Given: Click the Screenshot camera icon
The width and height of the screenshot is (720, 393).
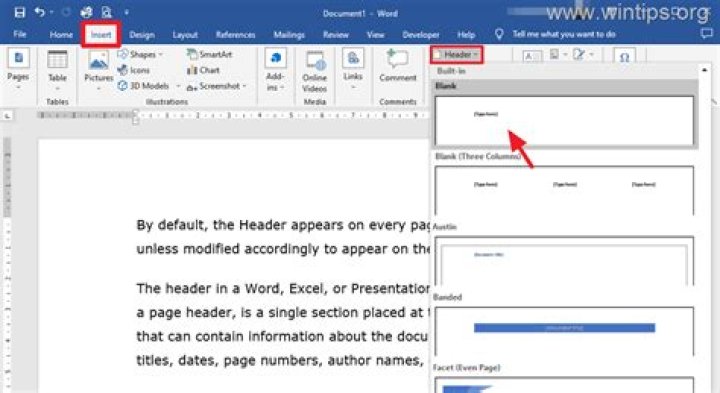Looking at the screenshot, I should (192, 86).
